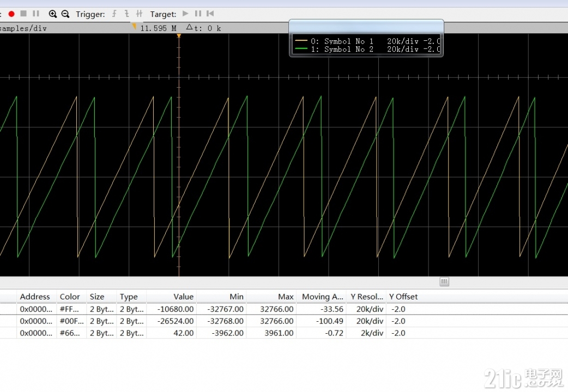The height and width of the screenshot is (392, 568).
Task: Select legend entry 1: Symbol No 2
Action: 367,49
